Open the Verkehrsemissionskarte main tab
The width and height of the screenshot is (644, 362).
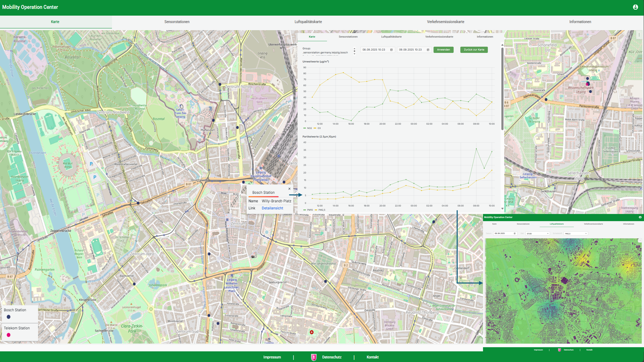(x=445, y=22)
